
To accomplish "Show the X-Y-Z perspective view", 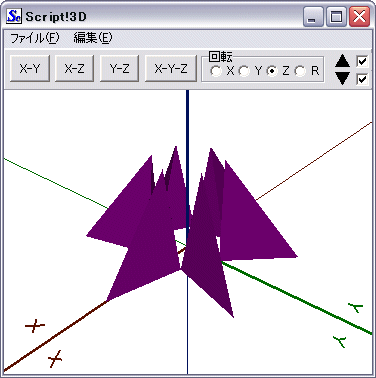I will (171, 69).
